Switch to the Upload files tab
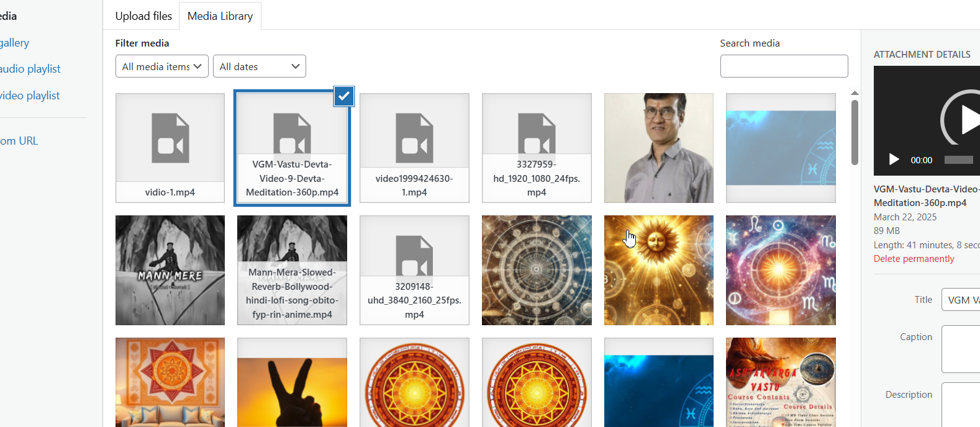Screen dimensions: 980x427 coord(143,16)
